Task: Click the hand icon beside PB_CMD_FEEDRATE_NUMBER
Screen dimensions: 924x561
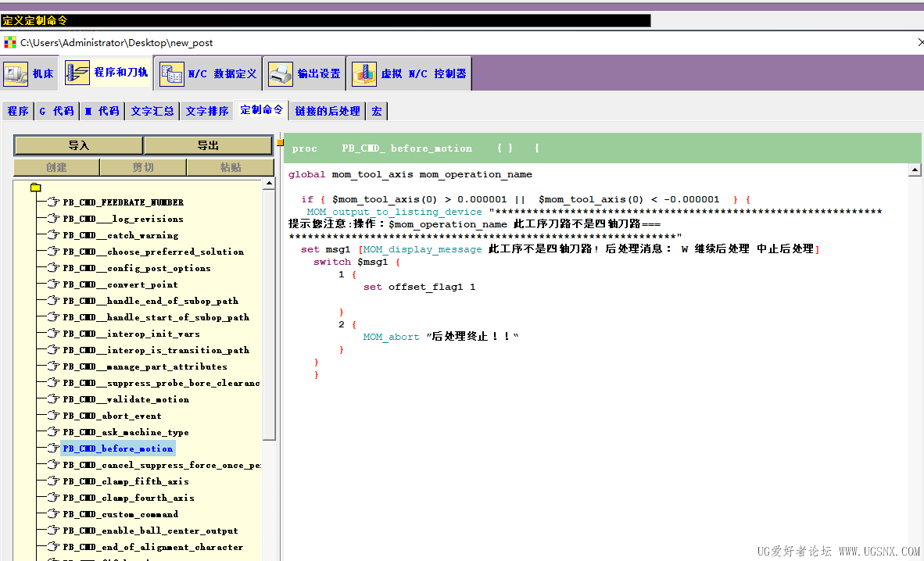Action: tap(54, 202)
